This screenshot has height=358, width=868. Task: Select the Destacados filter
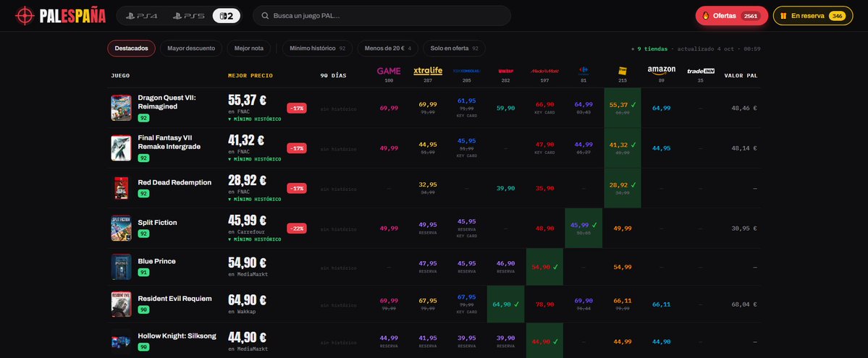131,48
